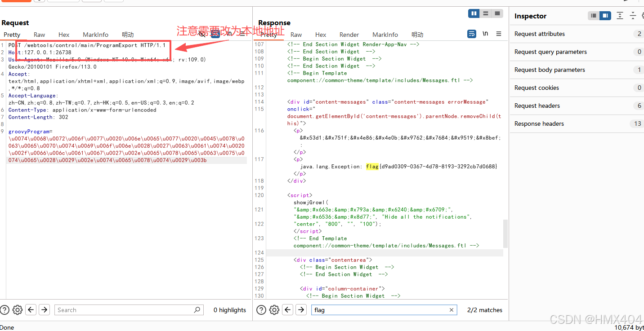Open Request MarkInfo tab
Screen dimensions: 644x331
click(95, 35)
